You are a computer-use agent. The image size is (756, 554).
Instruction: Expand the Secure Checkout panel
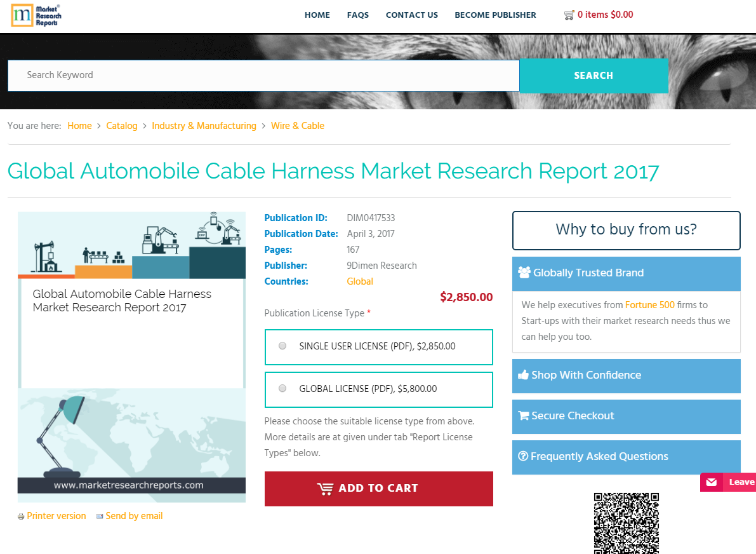tap(626, 416)
